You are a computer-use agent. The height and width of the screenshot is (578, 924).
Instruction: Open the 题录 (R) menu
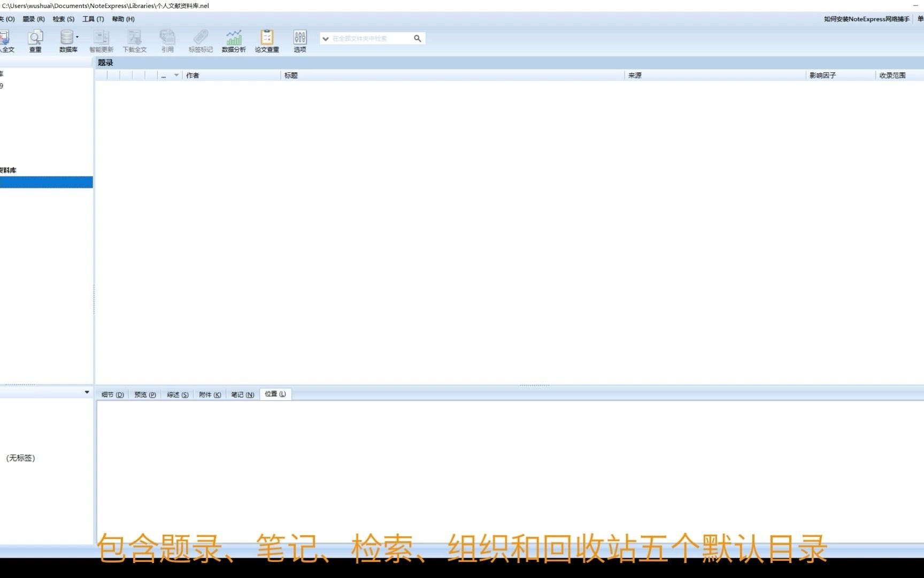point(34,19)
